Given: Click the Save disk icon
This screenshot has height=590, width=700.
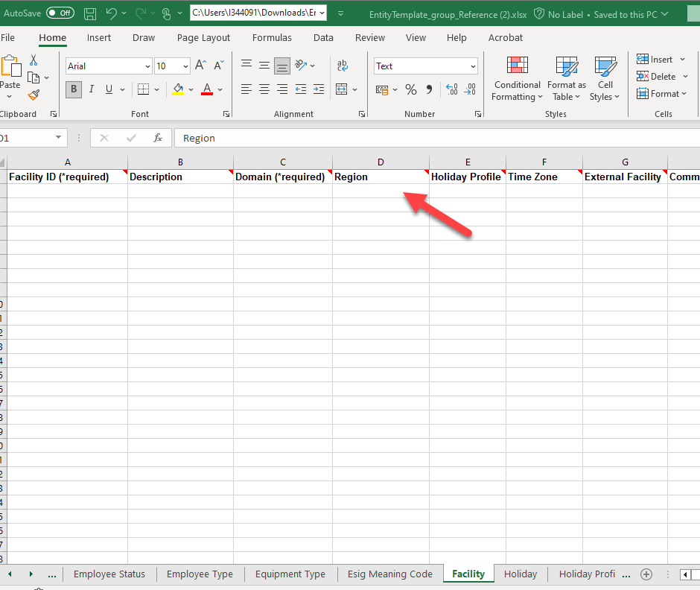Looking at the screenshot, I should click(90, 14).
